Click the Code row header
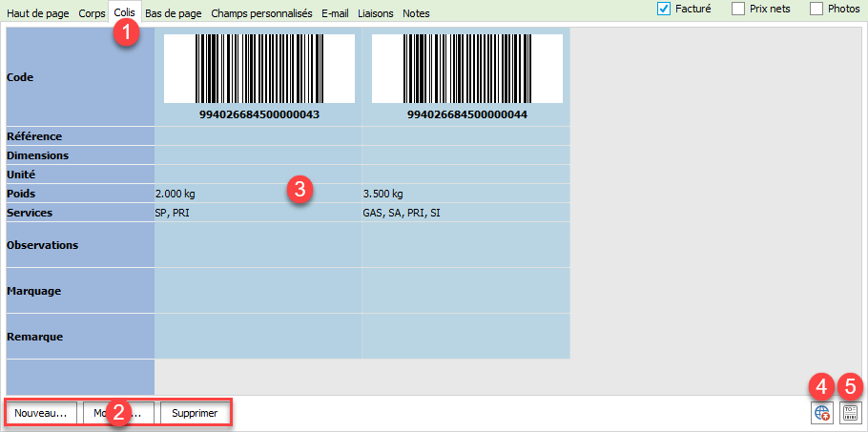The image size is (868, 432). pyautogui.click(x=80, y=77)
